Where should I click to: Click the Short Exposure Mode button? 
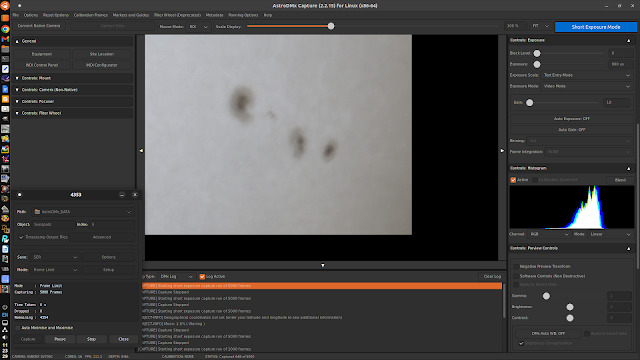596,27
